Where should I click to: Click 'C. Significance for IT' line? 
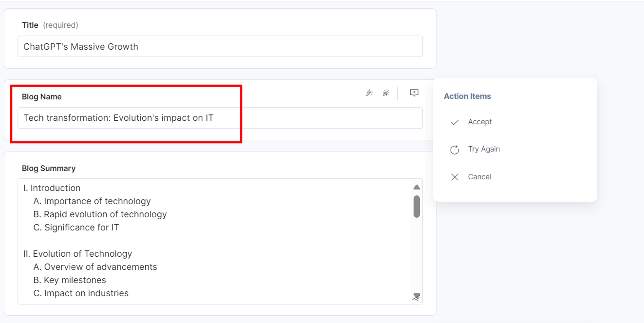(76, 227)
